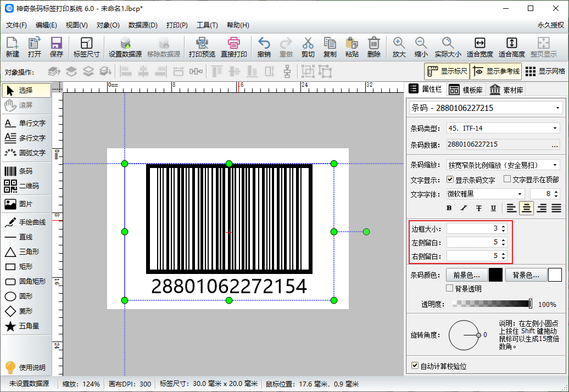569x392 pixels.
Task: Save the label with the 保存 icon
Action: (56, 47)
